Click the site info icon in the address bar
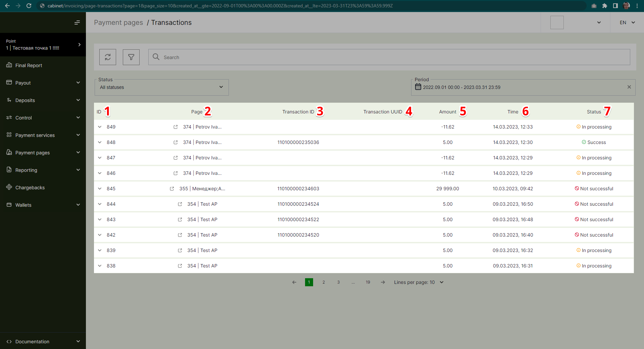The height and width of the screenshot is (349, 644). [42, 6]
